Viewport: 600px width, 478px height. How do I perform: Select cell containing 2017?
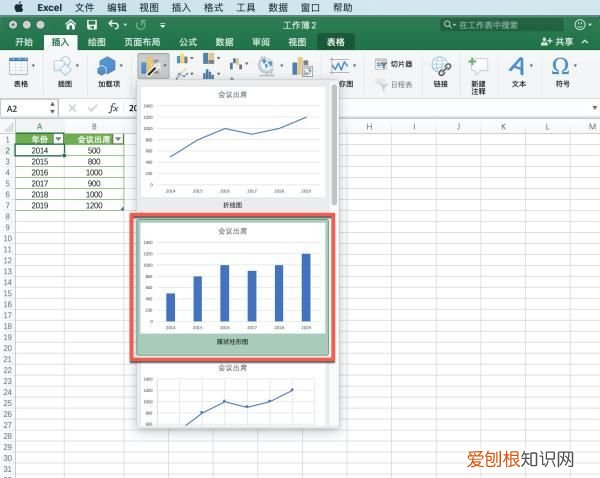point(40,183)
